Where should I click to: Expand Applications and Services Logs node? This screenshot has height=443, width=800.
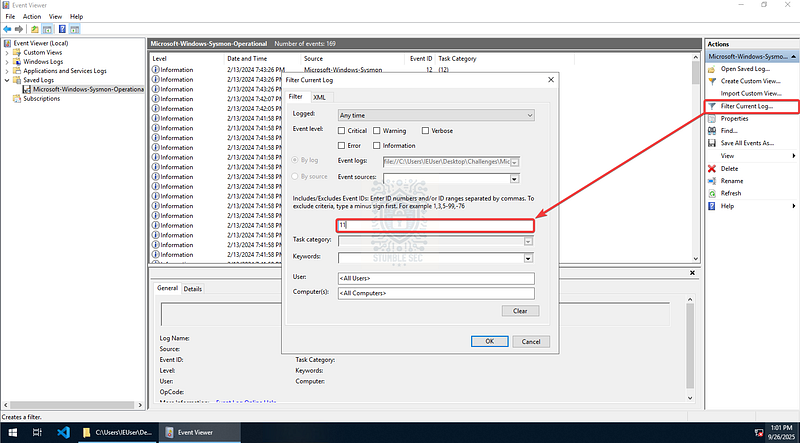(x=7, y=71)
